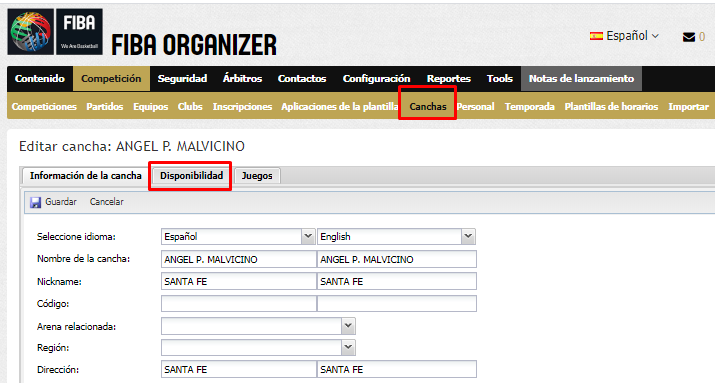The width and height of the screenshot is (715, 383).
Task: Go to Equipos submenu
Action: click(150, 107)
